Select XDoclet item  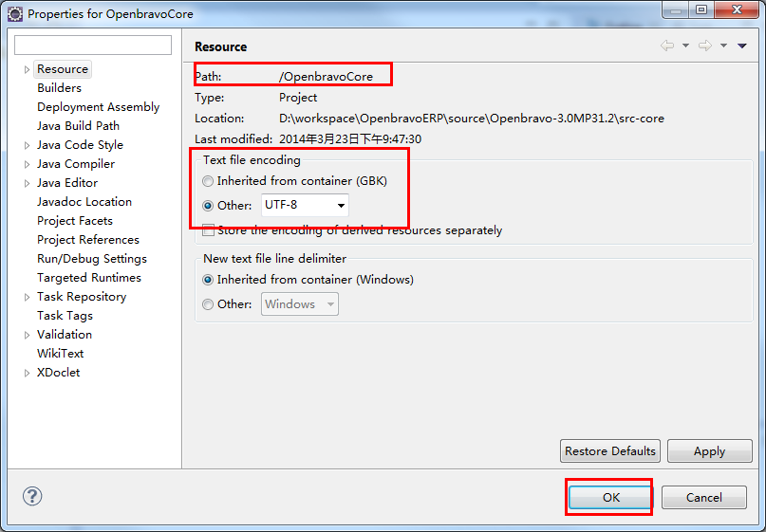click(x=58, y=373)
